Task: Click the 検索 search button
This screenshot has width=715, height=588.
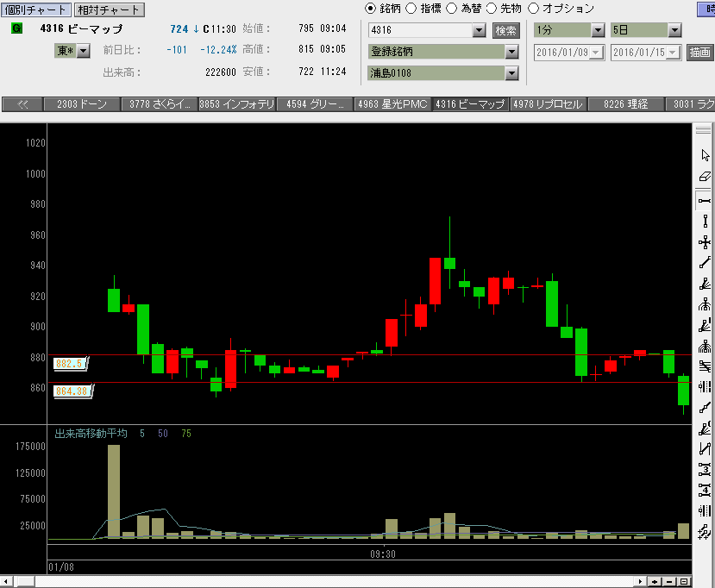Action: click(505, 30)
